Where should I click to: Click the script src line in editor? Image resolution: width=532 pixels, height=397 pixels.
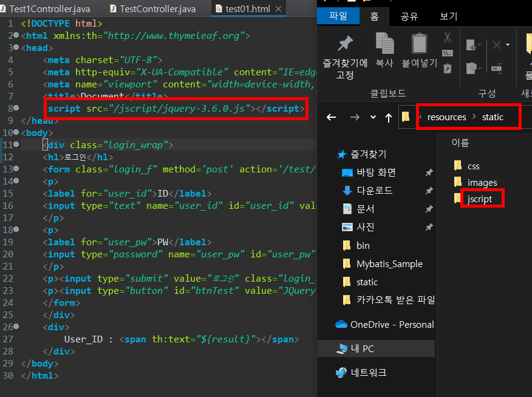click(174, 109)
